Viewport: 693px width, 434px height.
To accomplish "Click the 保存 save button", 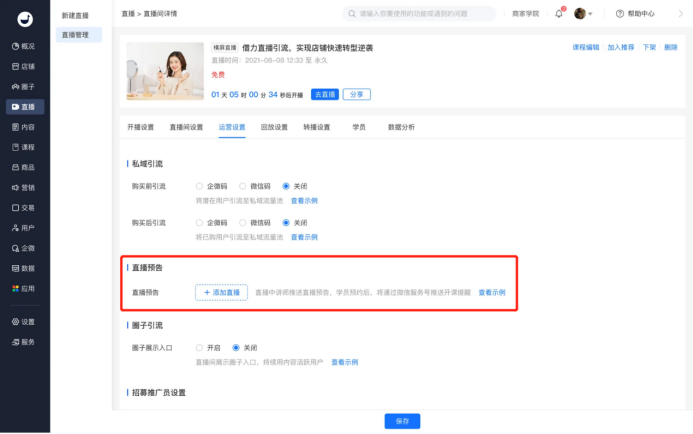I will click(402, 421).
